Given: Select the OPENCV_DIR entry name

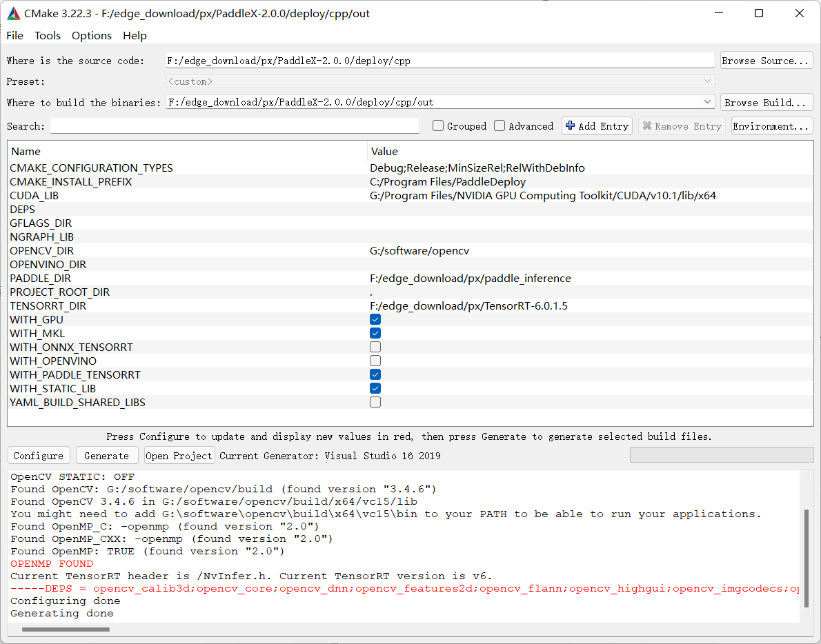Looking at the screenshot, I should click(x=42, y=250).
